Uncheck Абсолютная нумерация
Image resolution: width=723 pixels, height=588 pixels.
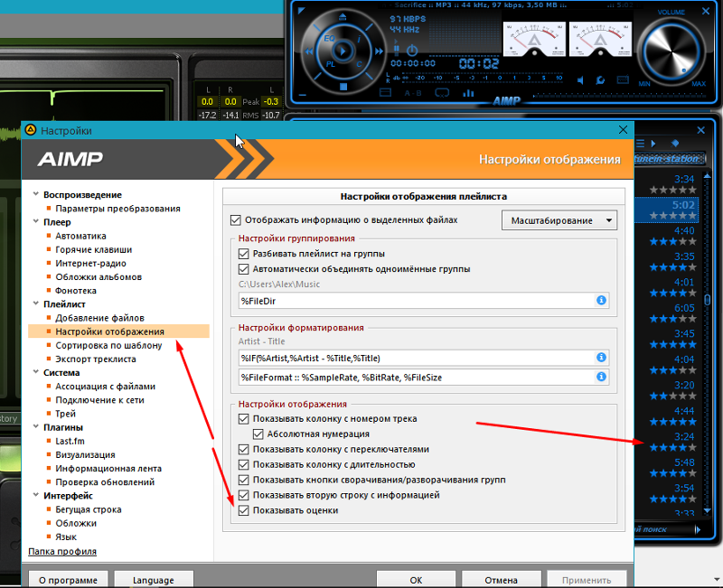(x=258, y=434)
